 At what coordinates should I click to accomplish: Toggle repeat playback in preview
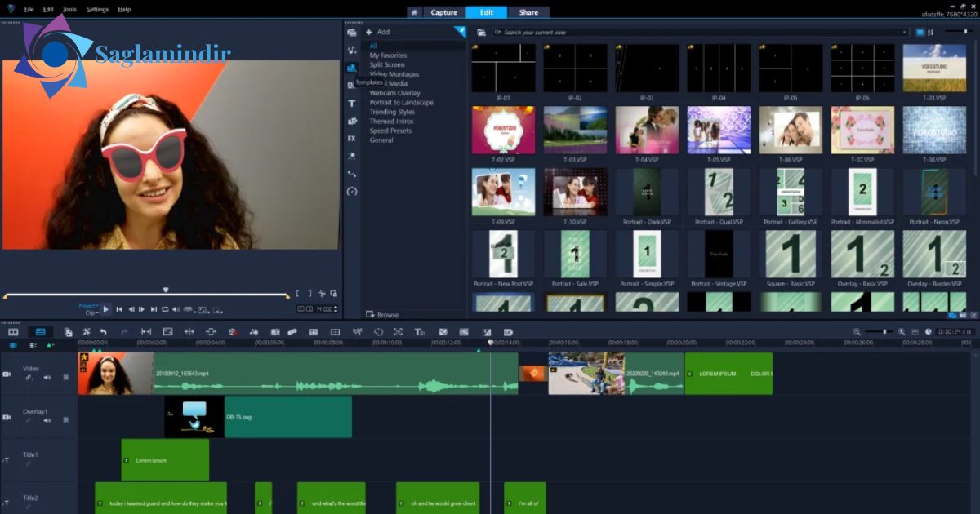[x=164, y=309]
